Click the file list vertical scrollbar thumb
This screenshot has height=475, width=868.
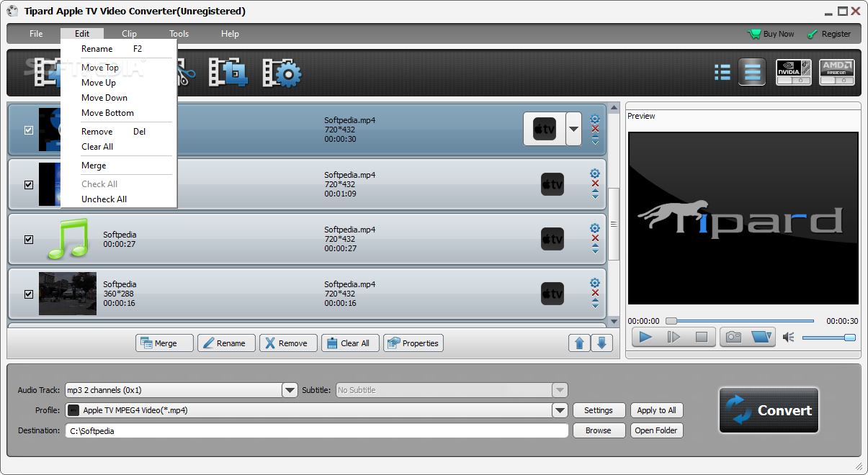pyautogui.click(x=614, y=224)
